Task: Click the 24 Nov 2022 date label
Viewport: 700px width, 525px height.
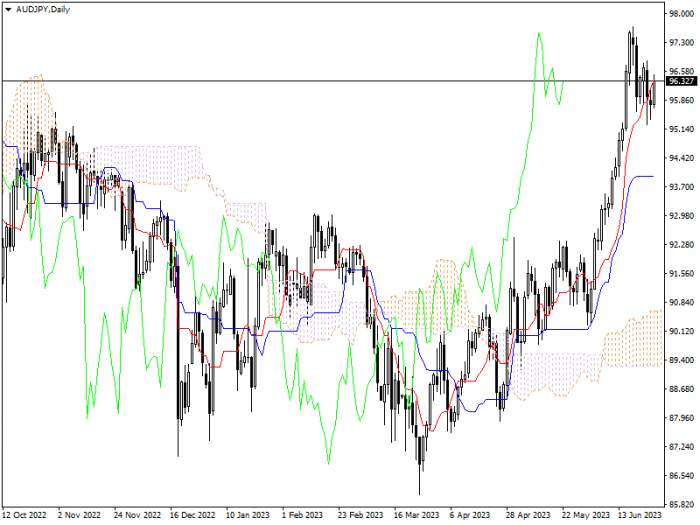Action: [x=137, y=515]
